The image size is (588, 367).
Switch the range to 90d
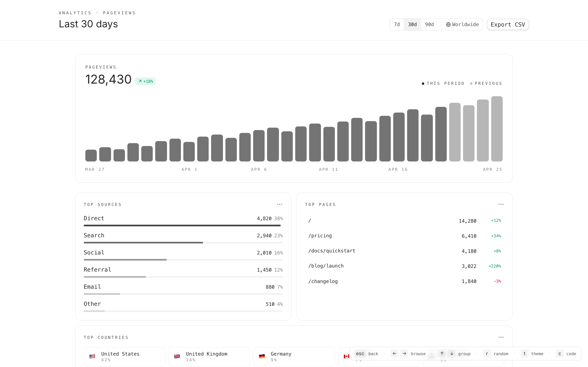click(429, 24)
